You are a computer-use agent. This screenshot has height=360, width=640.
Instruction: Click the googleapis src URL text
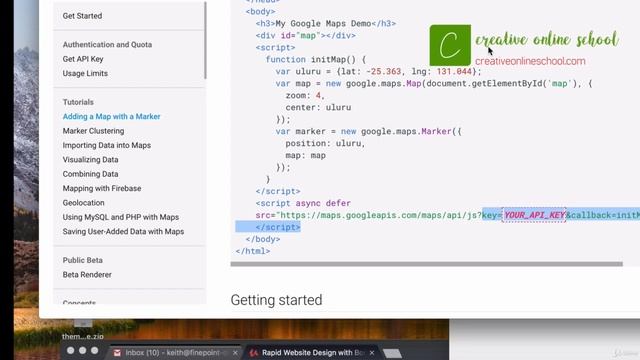(380, 215)
